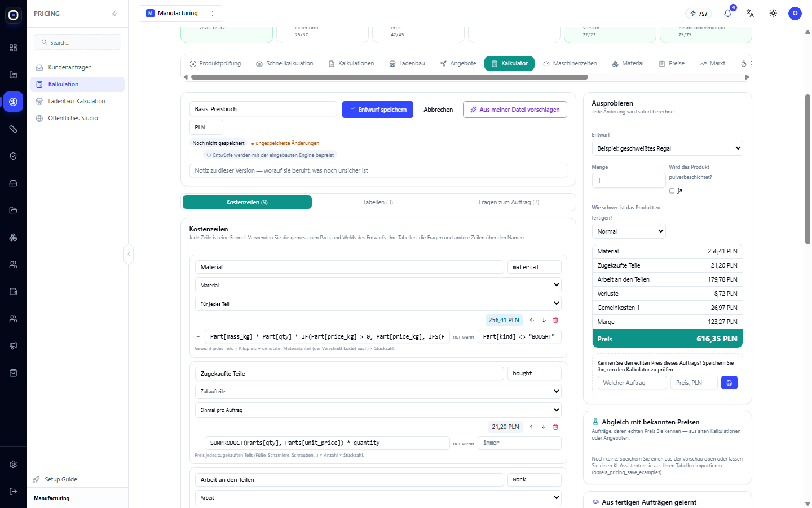Image resolution: width=812 pixels, height=508 pixels.
Task: Open settings via the gear icon
Action: tap(14, 465)
